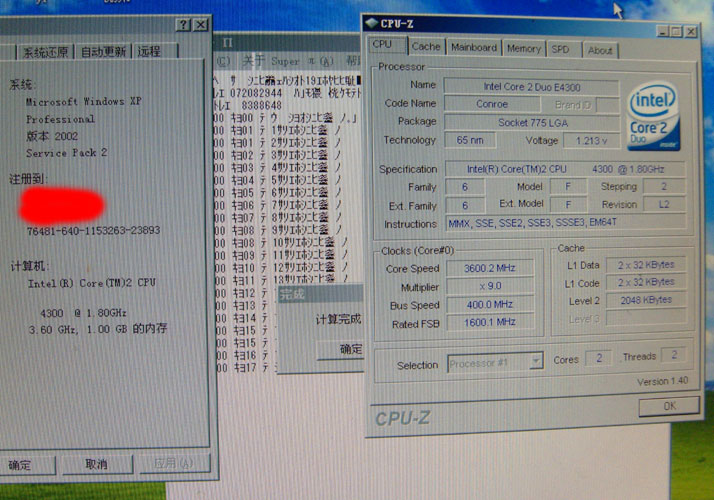Click the Specification field in CPU-Z
This screenshot has width=714, height=500.
coord(565,169)
